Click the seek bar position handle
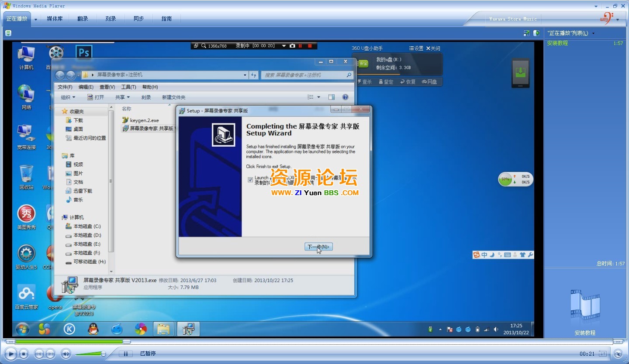This screenshot has height=364, width=629. point(127,342)
